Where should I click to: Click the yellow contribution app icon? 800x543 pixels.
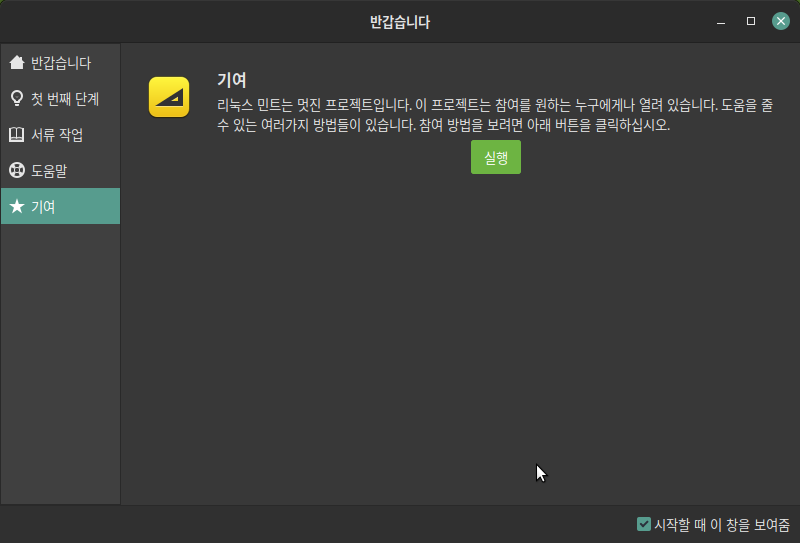[169, 97]
